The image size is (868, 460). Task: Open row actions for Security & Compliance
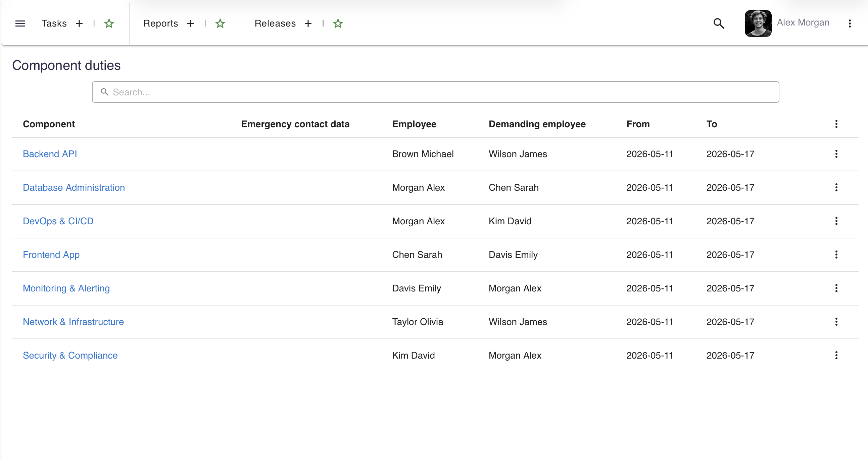(x=836, y=355)
